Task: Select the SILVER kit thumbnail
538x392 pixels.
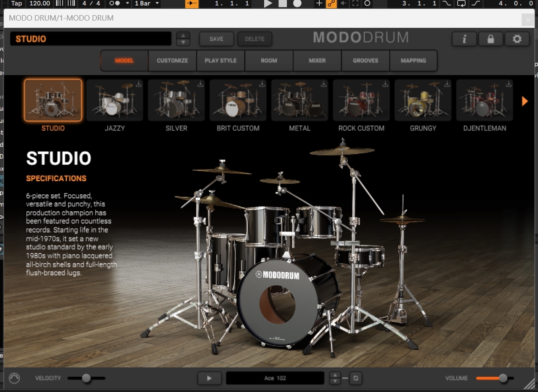Action: (176, 100)
